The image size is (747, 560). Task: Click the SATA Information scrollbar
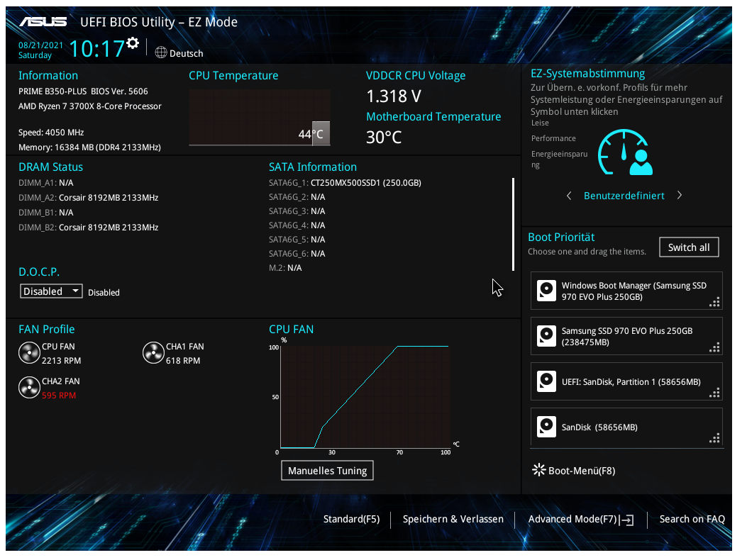pyautogui.click(x=513, y=225)
